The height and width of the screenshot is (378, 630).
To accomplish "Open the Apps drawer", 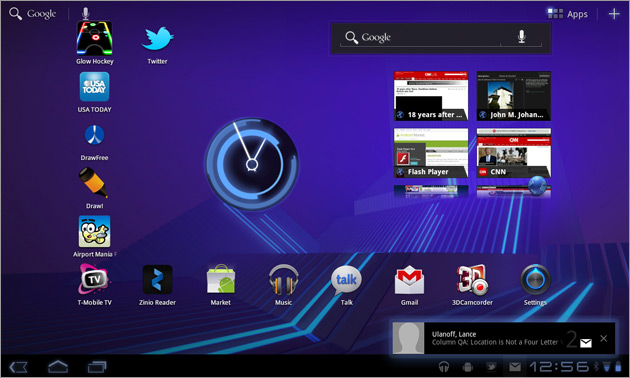I will (568, 14).
